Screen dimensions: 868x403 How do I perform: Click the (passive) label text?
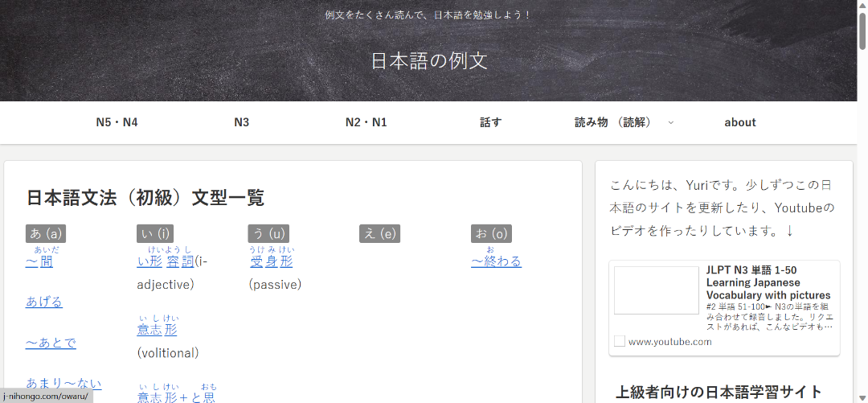[x=275, y=285]
